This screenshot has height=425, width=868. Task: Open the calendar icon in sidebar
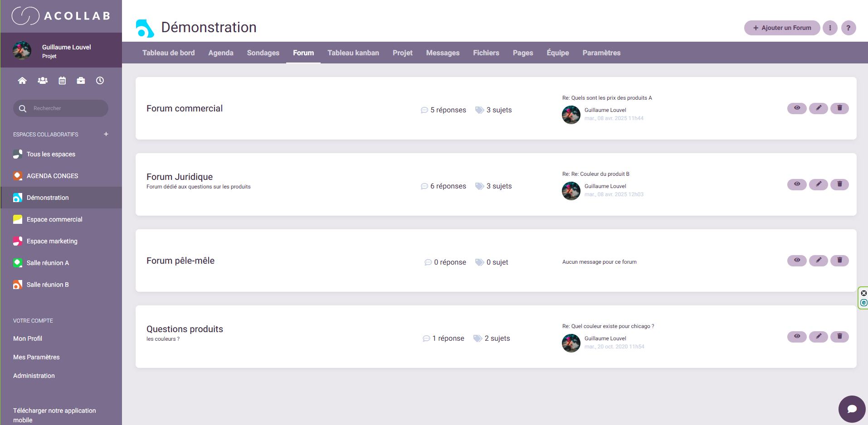[62, 81]
